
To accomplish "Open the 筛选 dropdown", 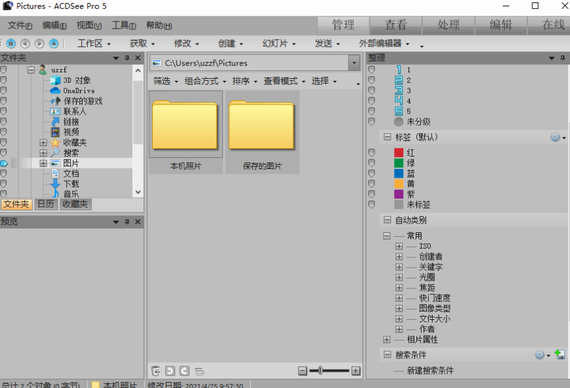I will [165, 81].
